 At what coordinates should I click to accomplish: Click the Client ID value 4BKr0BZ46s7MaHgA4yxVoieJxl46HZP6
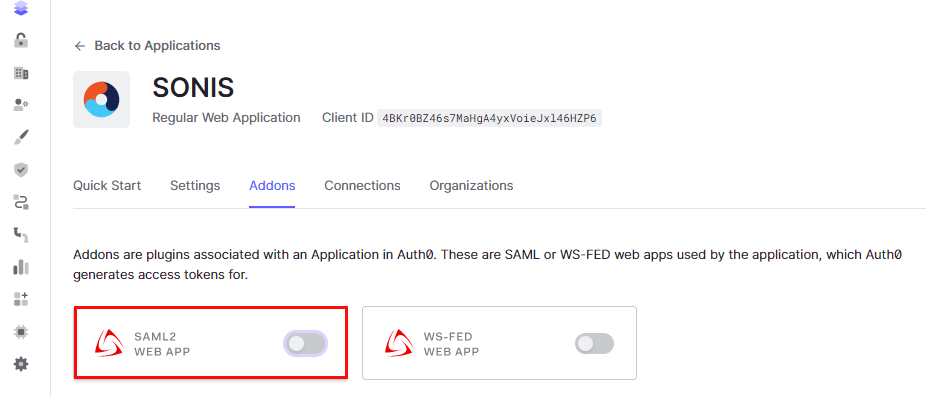tap(489, 118)
